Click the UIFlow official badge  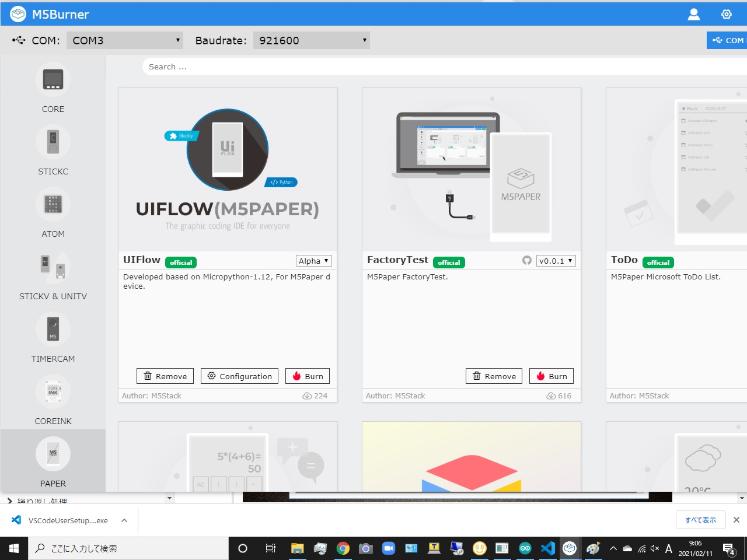click(181, 262)
